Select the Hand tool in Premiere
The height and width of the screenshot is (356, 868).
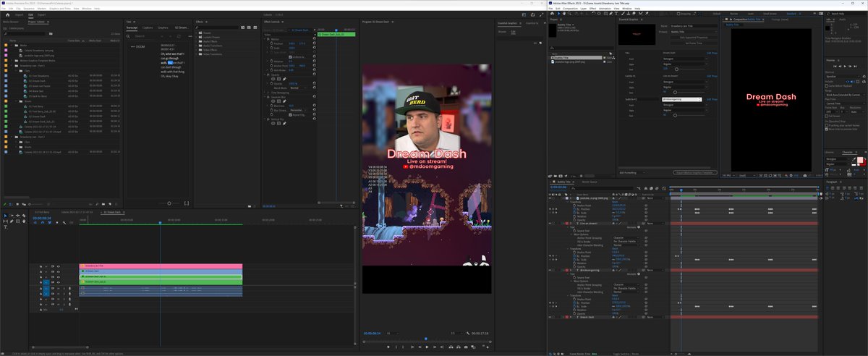[24, 221]
